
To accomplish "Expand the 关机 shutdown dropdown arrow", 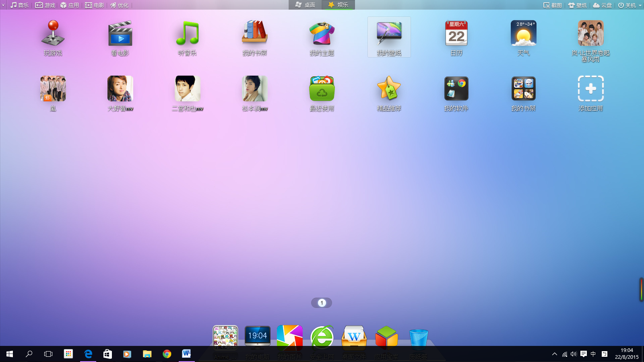I will (640, 5).
